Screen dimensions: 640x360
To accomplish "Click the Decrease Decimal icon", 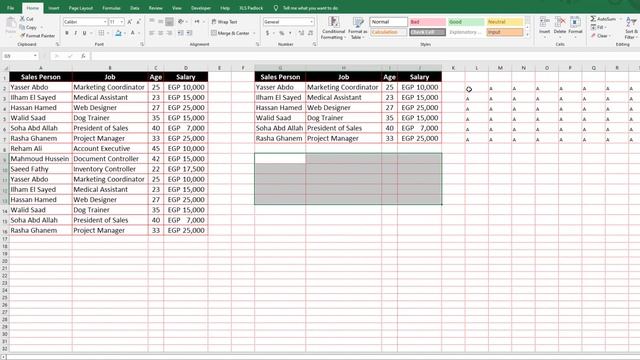I will (x=311, y=33).
